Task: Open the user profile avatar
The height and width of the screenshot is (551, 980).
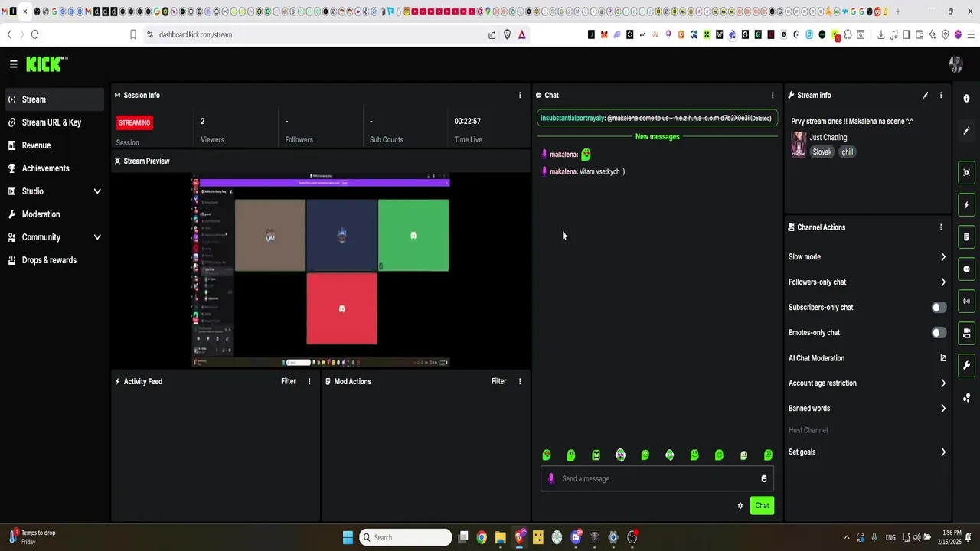Action: click(955, 64)
